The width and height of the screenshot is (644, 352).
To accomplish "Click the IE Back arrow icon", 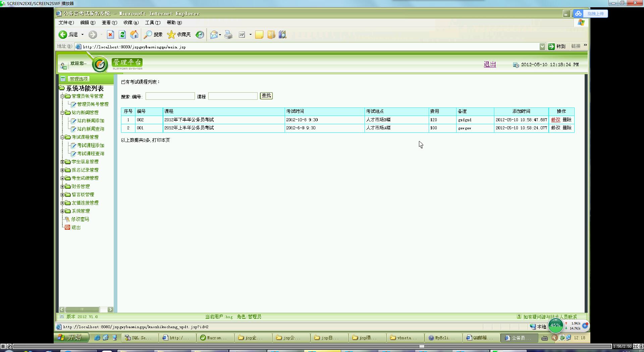I will coord(63,35).
